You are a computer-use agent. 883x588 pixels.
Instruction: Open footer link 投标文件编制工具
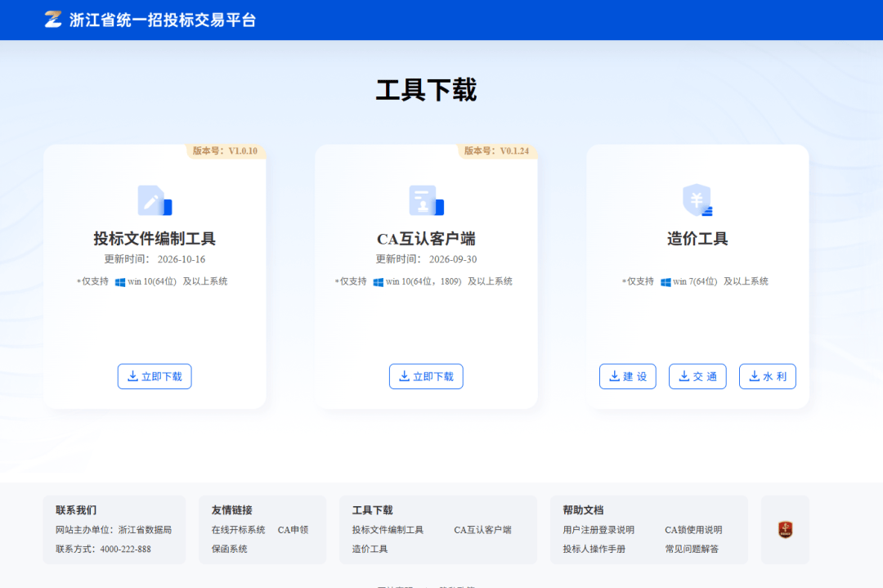click(388, 529)
